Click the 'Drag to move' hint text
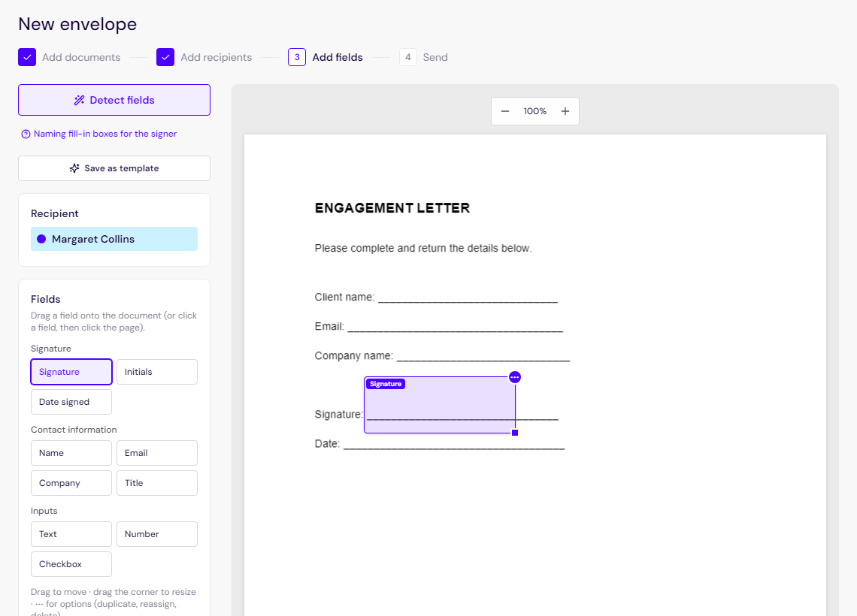857x616 pixels. pyautogui.click(x=114, y=603)
